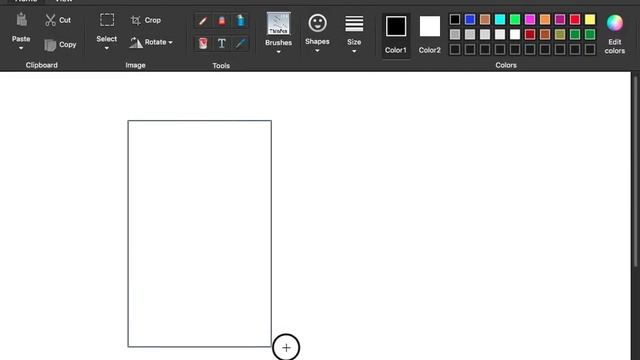This screenshot has height=360, width=640.
Task: Pick the darkest gray swatch in second row
Action: coord(455,34)
